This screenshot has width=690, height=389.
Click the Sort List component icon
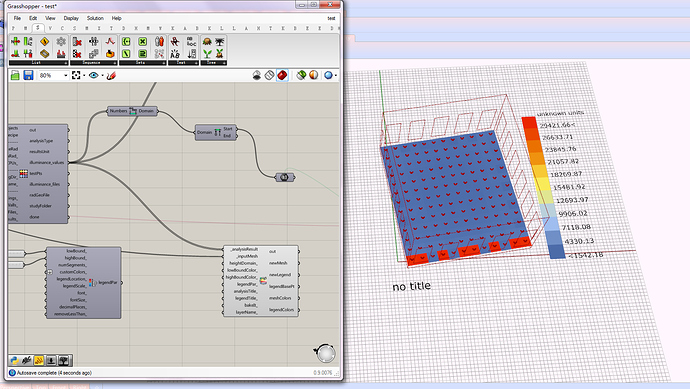(28, 41)
